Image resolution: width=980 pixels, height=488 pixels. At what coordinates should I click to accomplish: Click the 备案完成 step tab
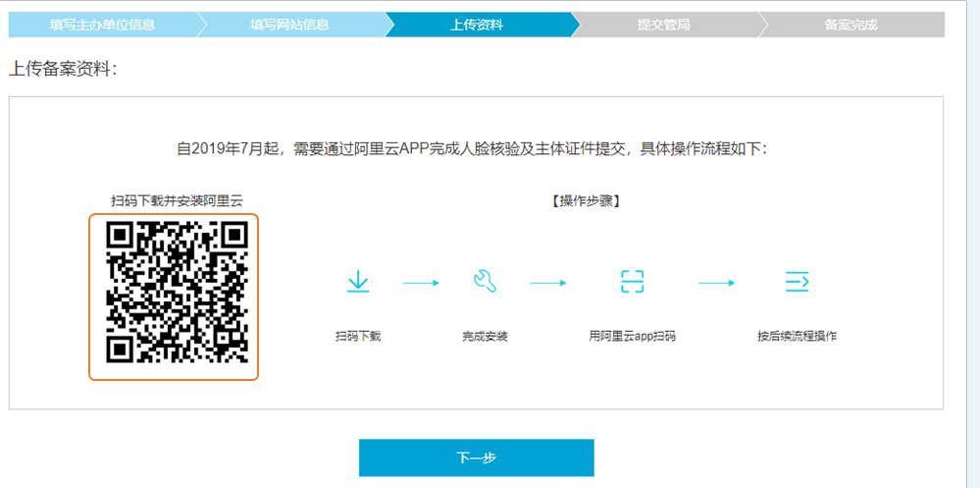851,25
